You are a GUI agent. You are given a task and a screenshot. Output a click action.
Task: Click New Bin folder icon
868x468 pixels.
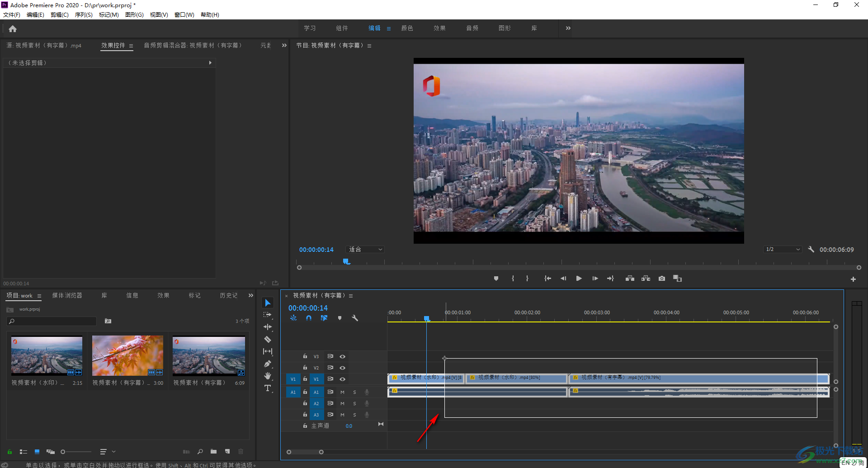pyautogui.click(x=213, y=451)
